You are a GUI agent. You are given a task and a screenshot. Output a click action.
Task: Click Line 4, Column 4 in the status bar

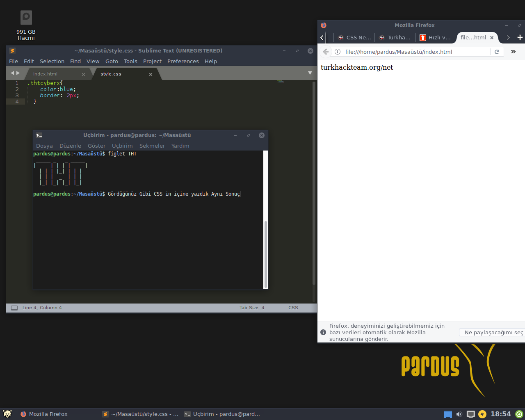tap(42, 308)
